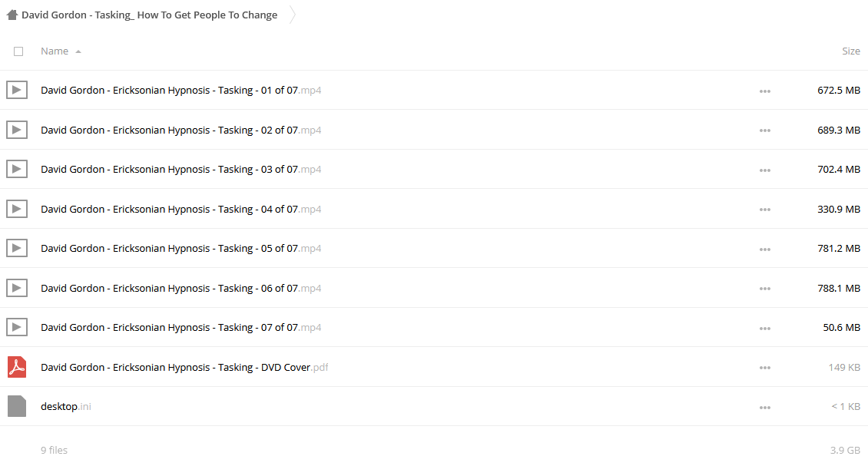
Task: Open more actions for Tasking 06 of 07
Action: tap(765, 289)
